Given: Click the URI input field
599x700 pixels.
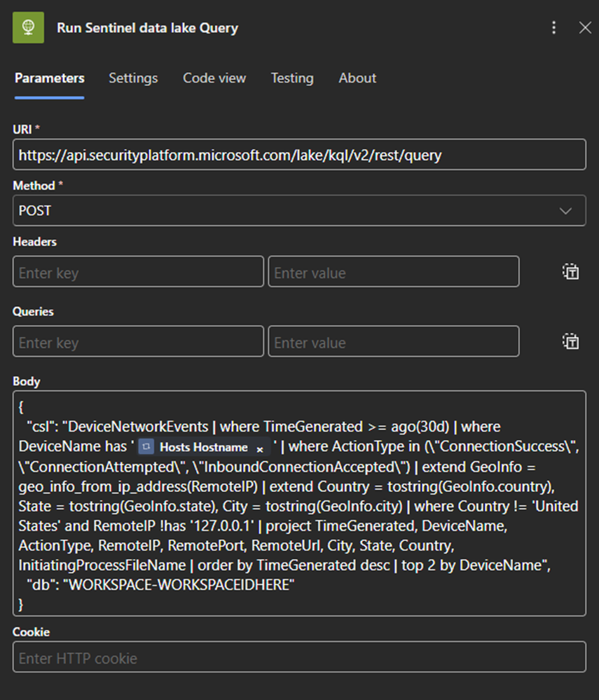Looking at the screenshot, I should click(299, 155).
